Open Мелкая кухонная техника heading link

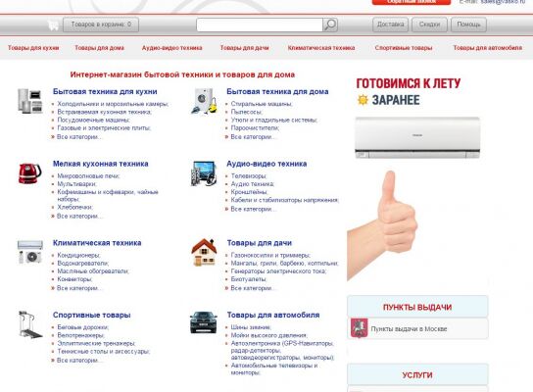click(x=101, y=164)
